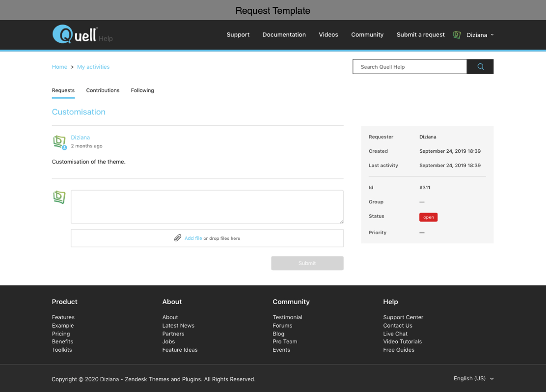Image resolution: width=546 pixels, height=392 pixels.
Task: Click the Add file link
Action: click(x=193, y=238)
